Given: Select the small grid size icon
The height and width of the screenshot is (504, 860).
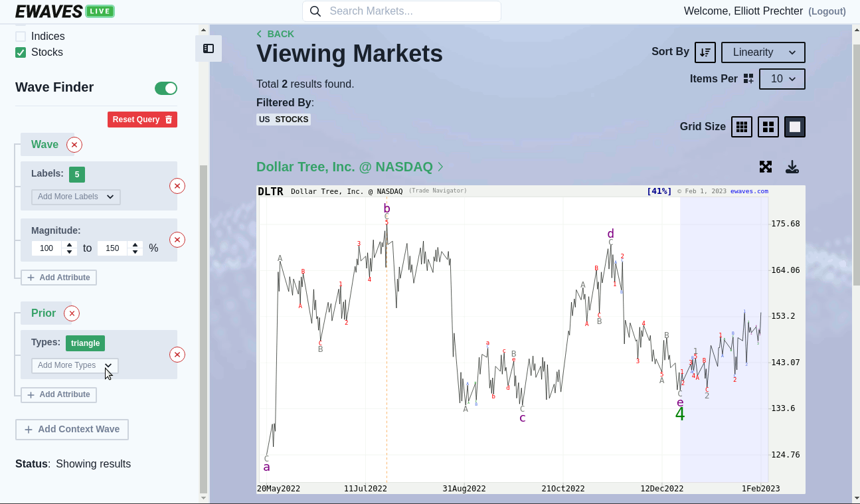Looking at the screenshot, I should 742,127.
